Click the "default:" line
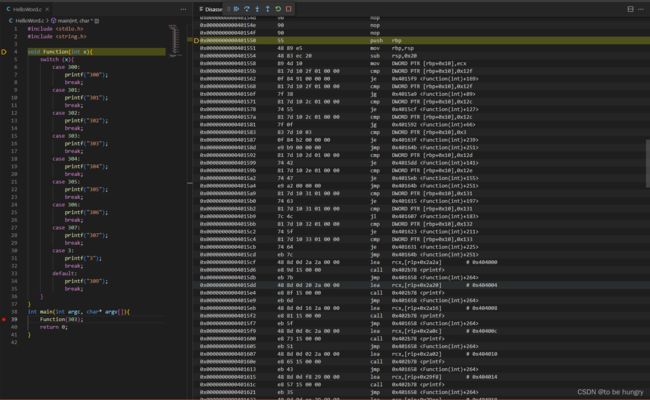This screenshot has height=400, width=650. click(64, 274)
